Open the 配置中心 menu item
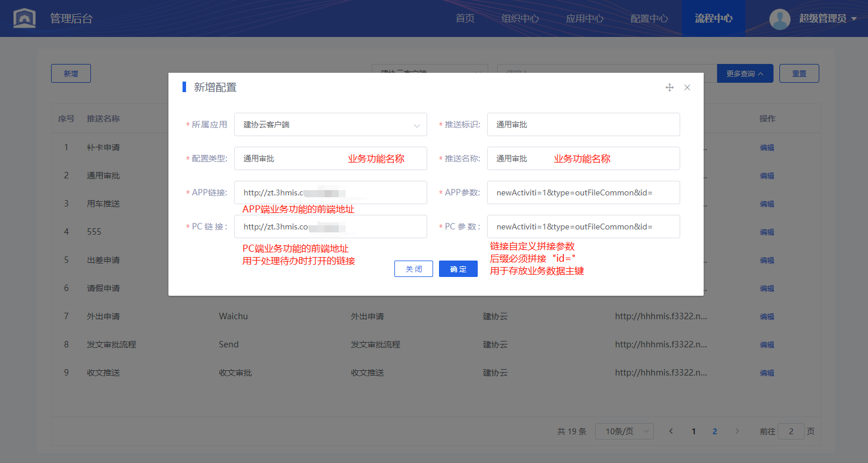The image size is (868, 463). (649, 18)
